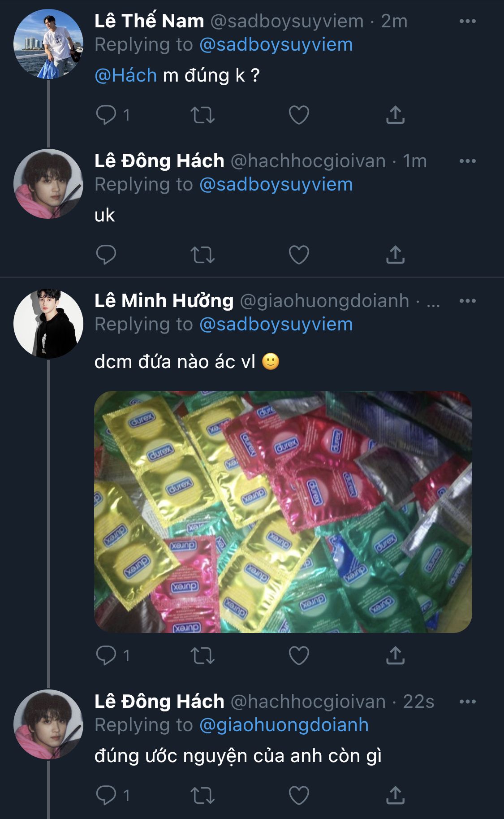Retweet Lê Thế Nam's tweet
The height and width of the screenshot is (819, 504).
pos(202,115)
